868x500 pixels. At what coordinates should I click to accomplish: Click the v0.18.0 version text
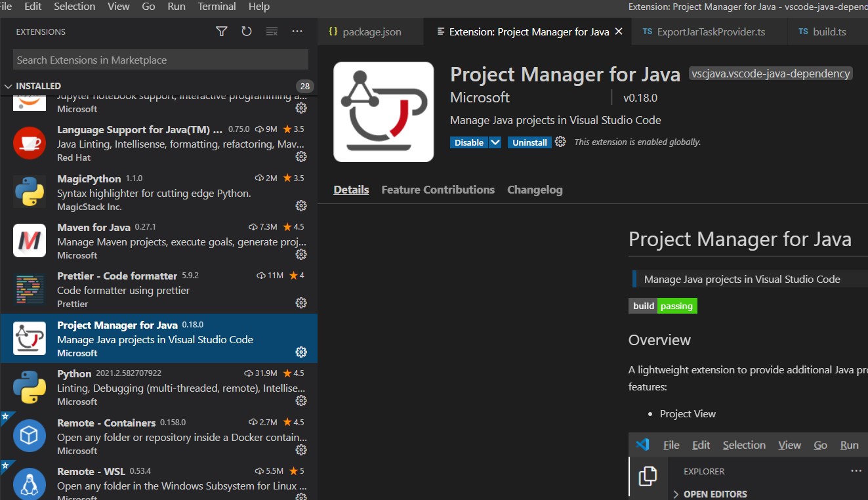coord(640,98)
